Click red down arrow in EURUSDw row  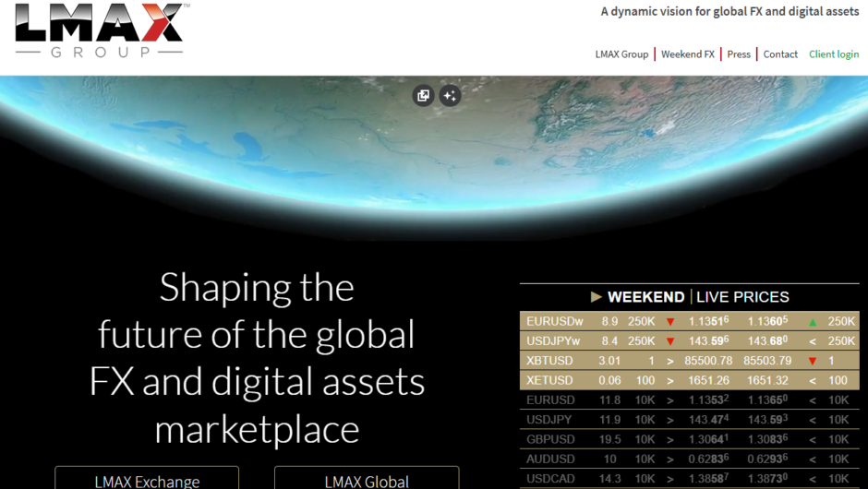[x=670, y=322]
